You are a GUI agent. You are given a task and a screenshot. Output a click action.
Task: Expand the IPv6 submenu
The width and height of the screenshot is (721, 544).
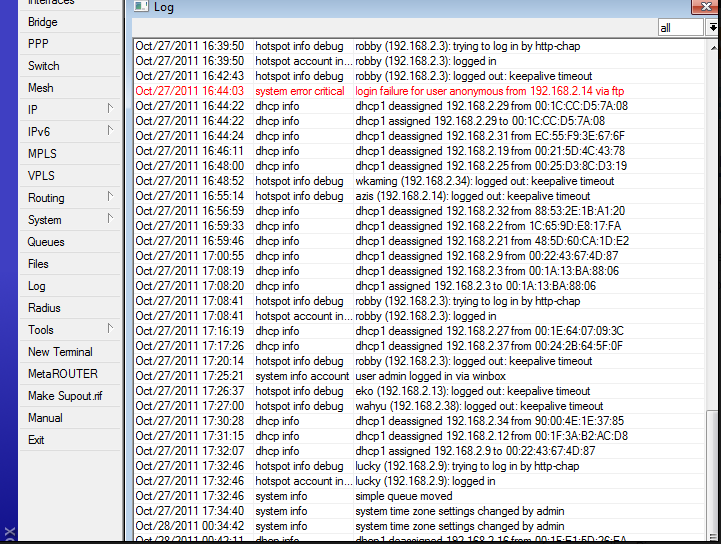pos(110,131)
